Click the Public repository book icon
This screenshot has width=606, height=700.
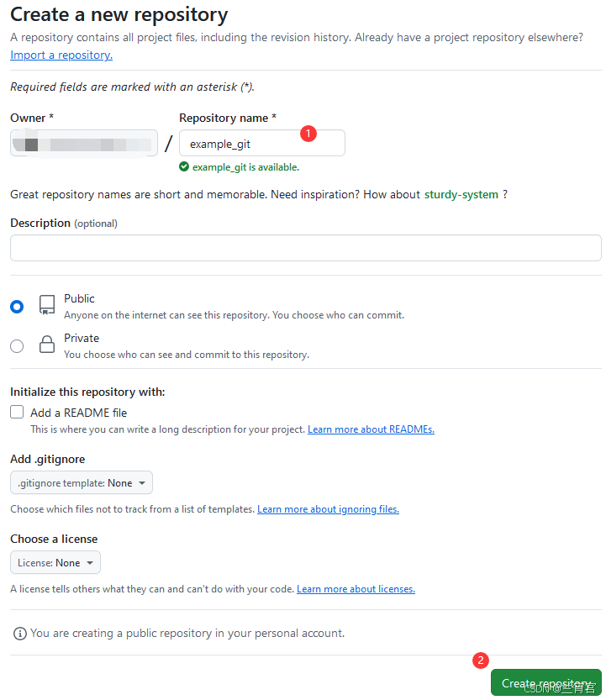(47, 305)
